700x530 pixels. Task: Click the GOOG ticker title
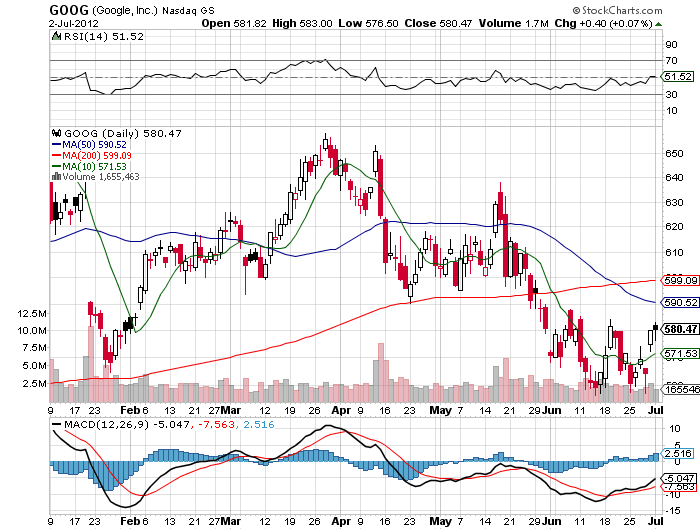69,10
